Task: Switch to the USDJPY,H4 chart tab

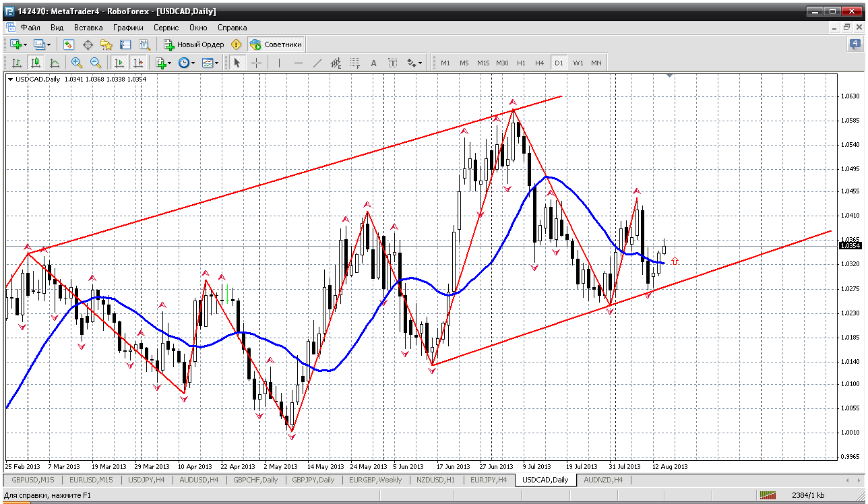Action: (146, 480)
